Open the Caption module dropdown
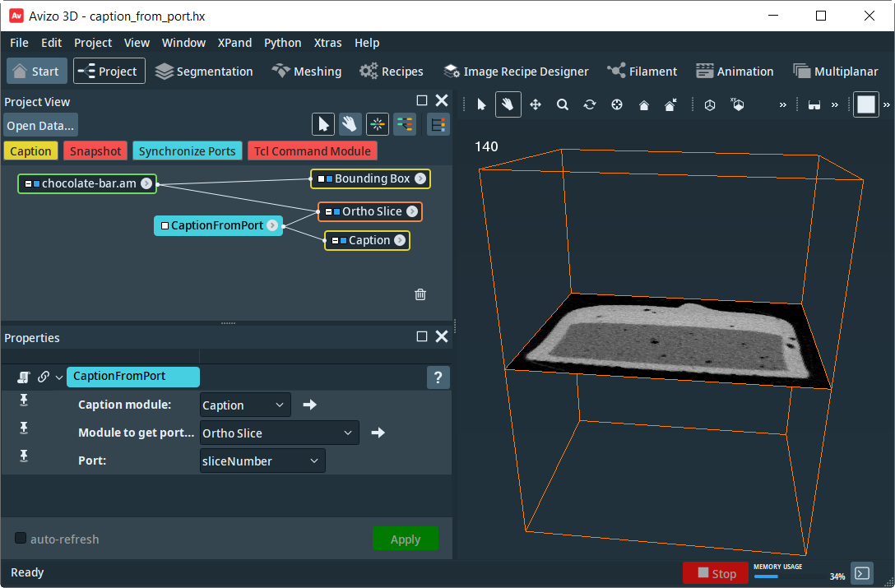 click(x=245, y=405)
